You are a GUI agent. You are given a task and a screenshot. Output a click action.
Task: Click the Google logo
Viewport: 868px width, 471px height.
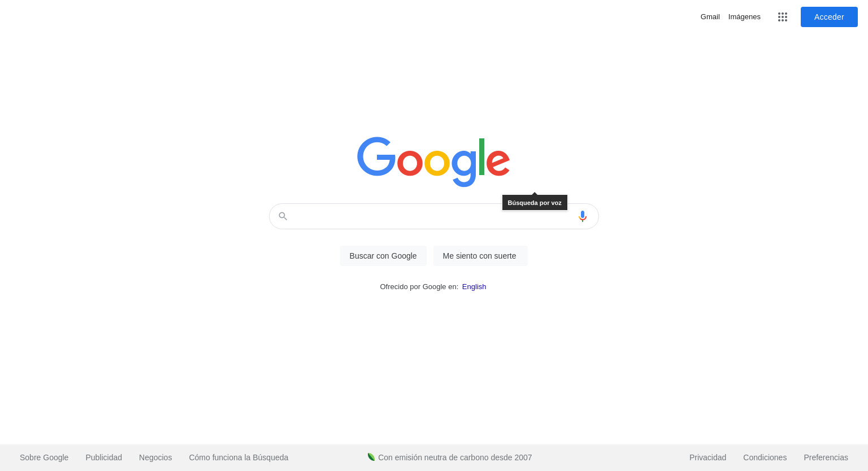(433, 162)
